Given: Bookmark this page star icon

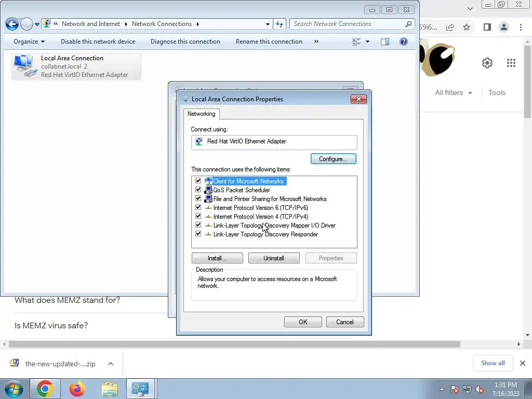Looking at the screenshot, I should pos(467,27).
